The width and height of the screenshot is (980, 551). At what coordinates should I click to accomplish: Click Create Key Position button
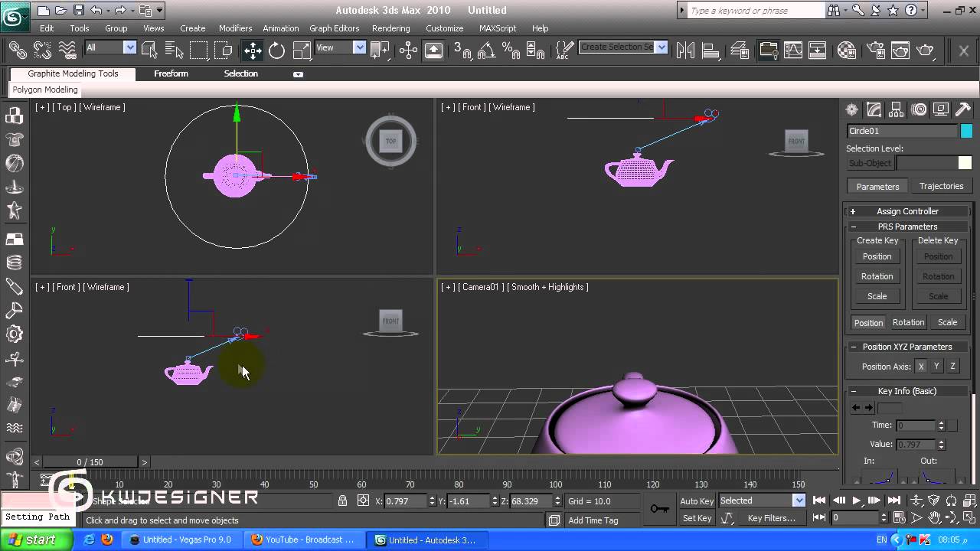click(x=877, y=256)
